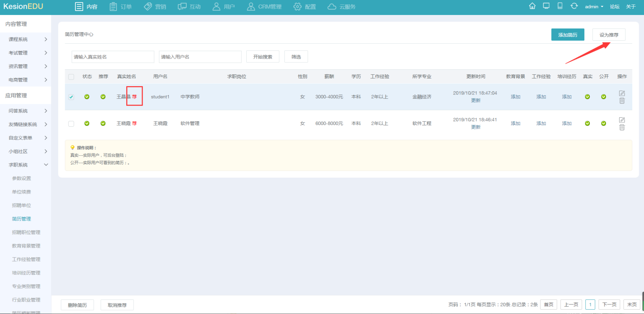Click edit icon for student1 resume row
This screenshot has width=644, height=314.
(622, 93)
